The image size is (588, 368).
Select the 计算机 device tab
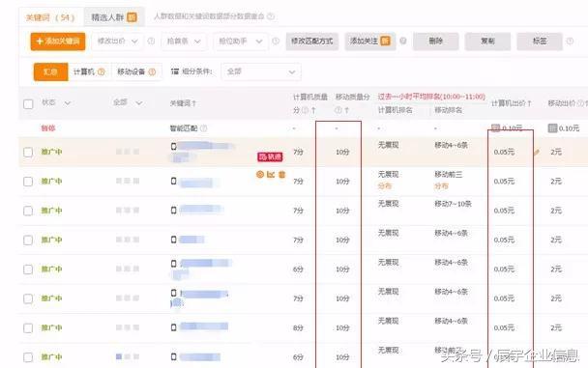89,71
